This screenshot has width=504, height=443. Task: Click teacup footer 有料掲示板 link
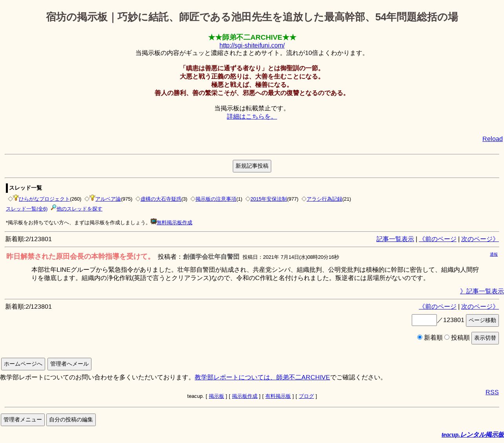point(278,396)
